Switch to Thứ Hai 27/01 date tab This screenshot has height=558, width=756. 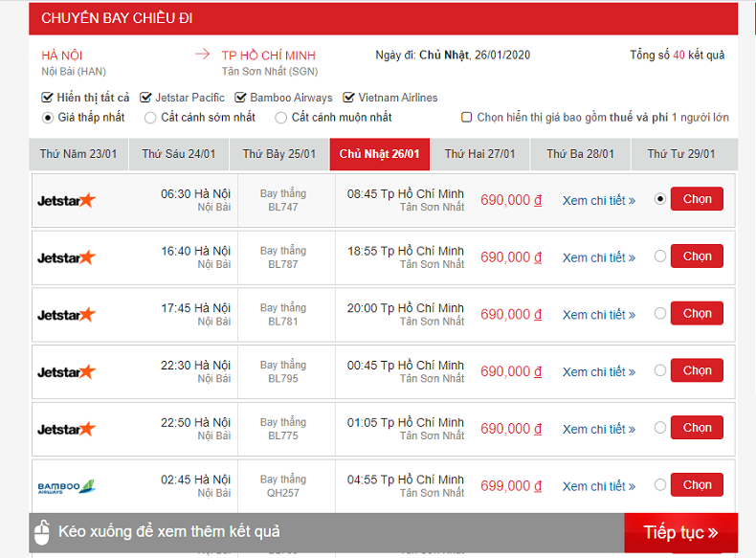pos(479,154)
